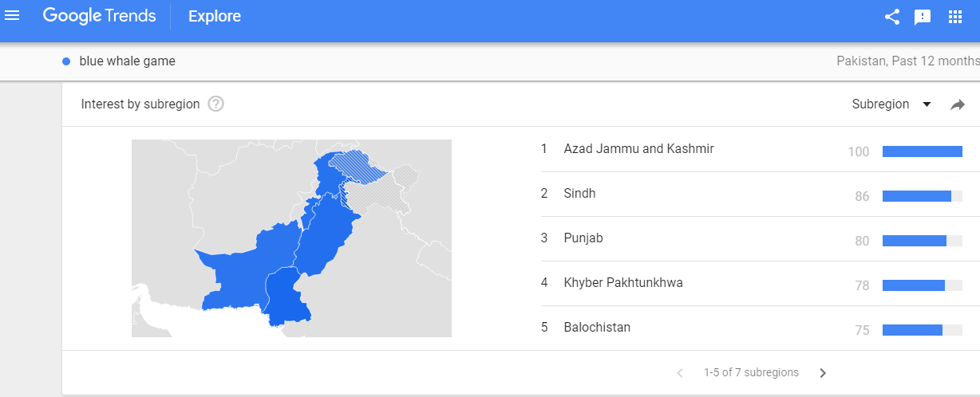Click the share icon in header
This screenshot has height=397, width=980.
tap(892, 17)
